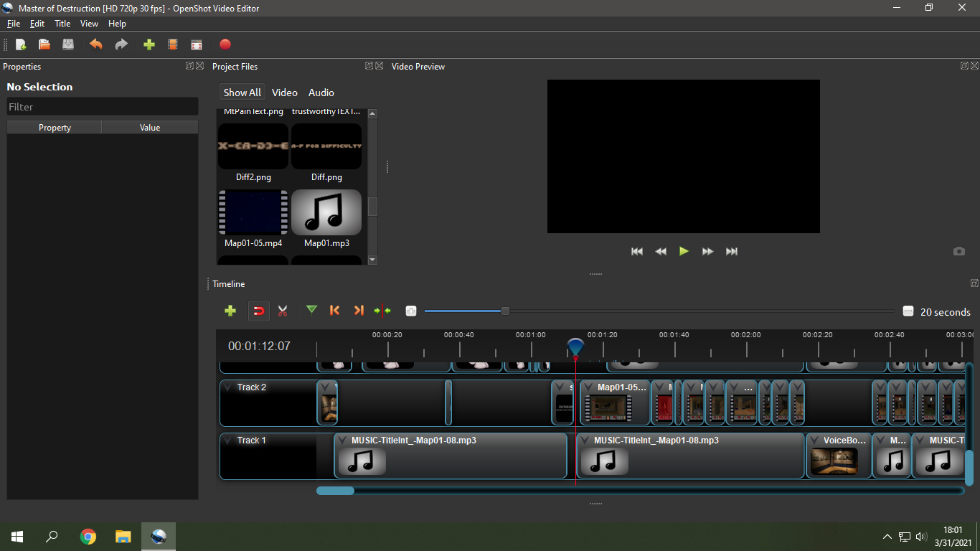Enable the razor tool with the scissors icon
This screenshot has width=980, height=551.
283,311
